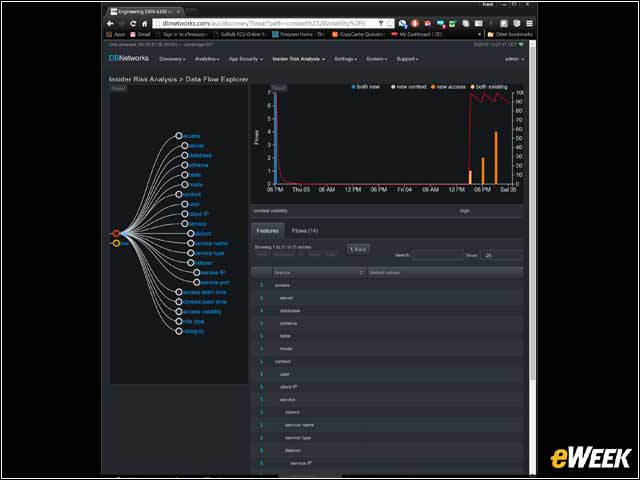The height and width of the screenshot is (480, 640).
Task: Bookmark this page with the star icon
Action: coord(389,24)
